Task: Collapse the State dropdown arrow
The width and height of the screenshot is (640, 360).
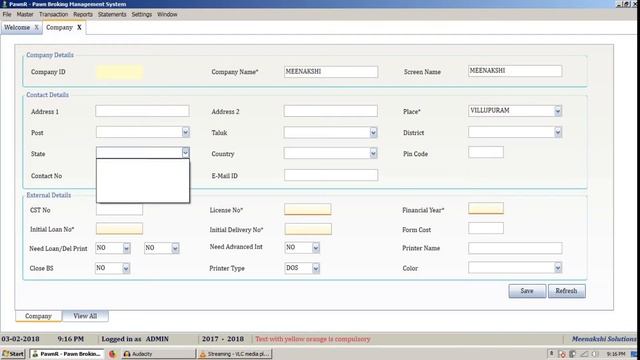Action: pos(185,153)
